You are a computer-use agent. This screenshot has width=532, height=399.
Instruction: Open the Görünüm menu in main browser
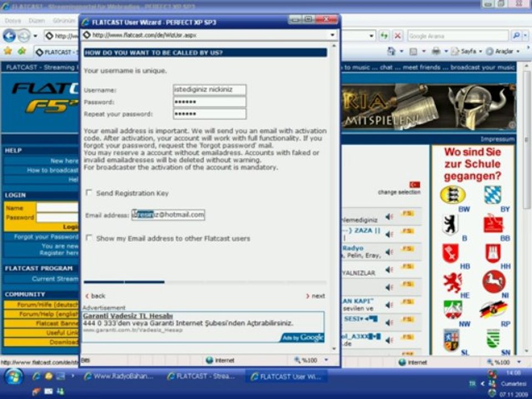pos(64,21)
